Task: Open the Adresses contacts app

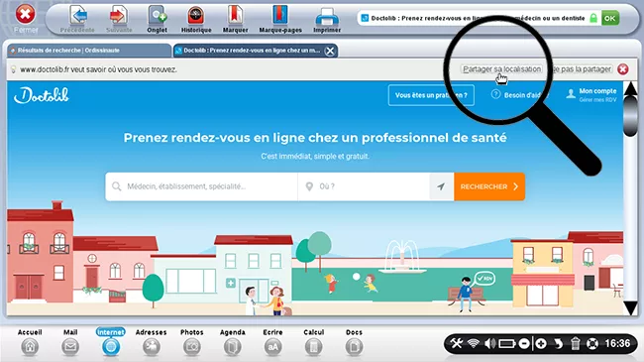Action: point(152,342)
